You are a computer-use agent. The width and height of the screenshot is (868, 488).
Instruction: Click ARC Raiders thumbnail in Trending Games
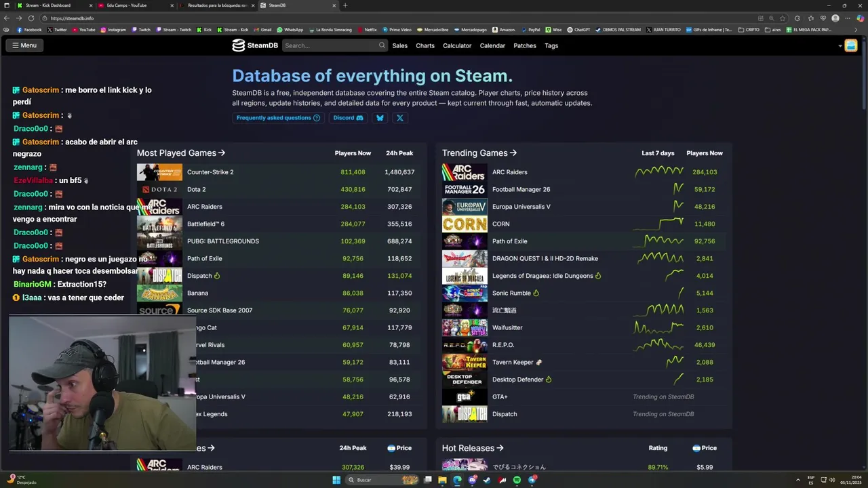(465, 172)
